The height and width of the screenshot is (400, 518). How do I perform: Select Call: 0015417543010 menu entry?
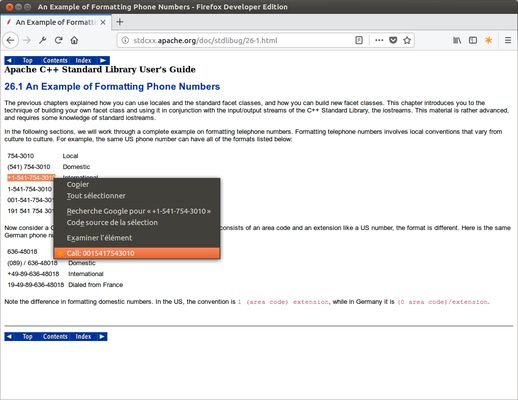(x=137, y=253)
